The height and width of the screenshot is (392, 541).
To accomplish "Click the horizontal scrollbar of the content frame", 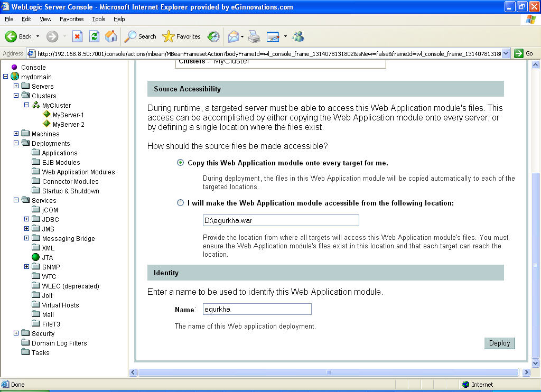I will click(x=329, y=372).
